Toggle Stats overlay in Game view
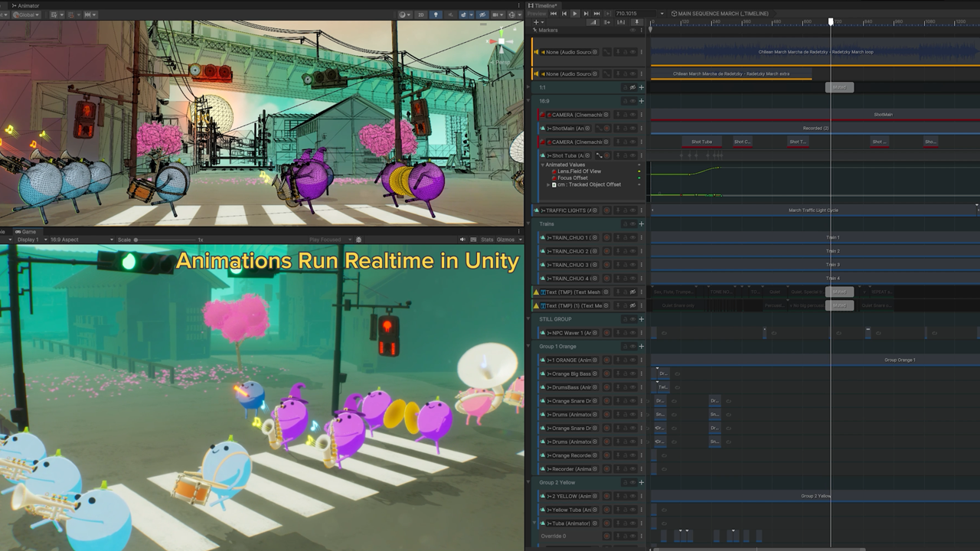This screenshot has height=551, width=980. [487, 240]
